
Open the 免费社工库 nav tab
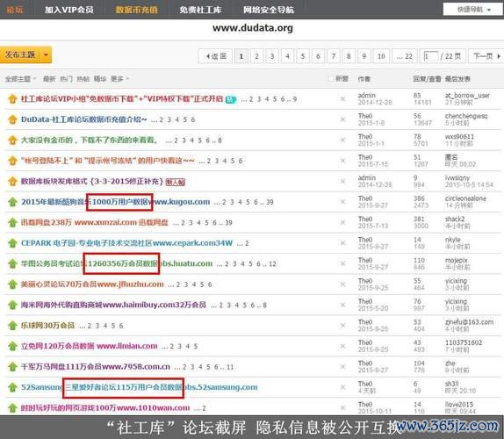(x=200, y=10)
